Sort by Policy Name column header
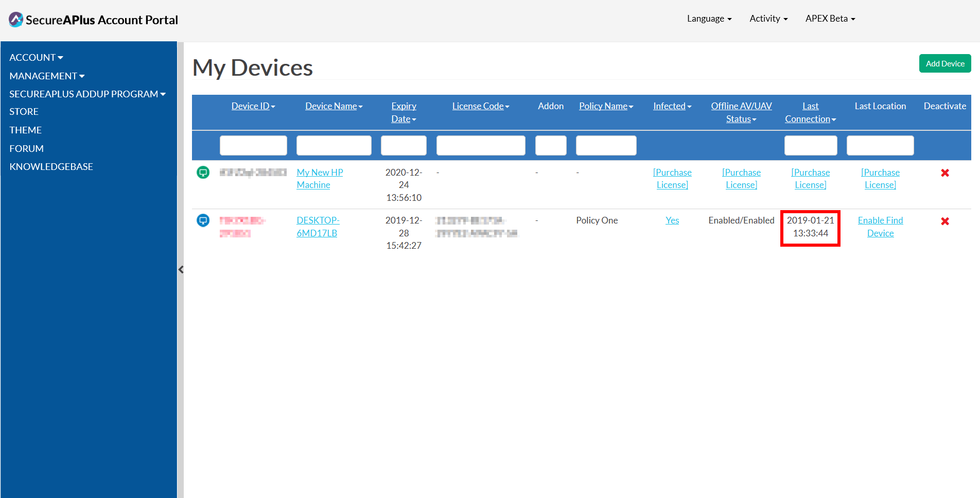 (x=606, y=106)
